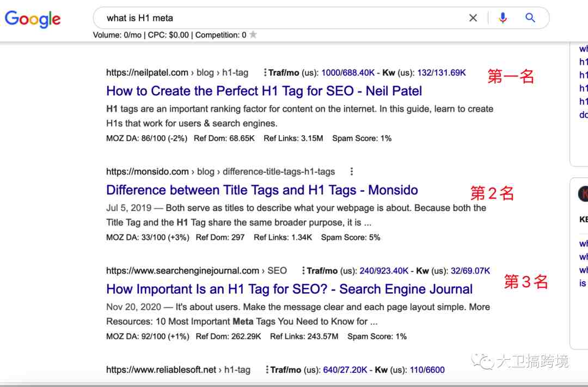Open 'How to Create the Perfect H1 Tag for SEO' result
Viewport: 588px width, 387px height.
pos(264,91)
